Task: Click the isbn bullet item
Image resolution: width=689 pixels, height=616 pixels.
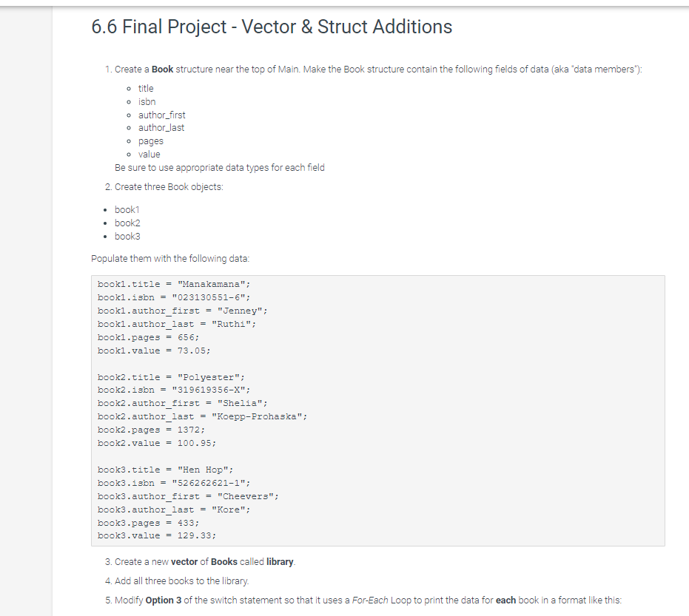Action: click(x=147, y=102)
